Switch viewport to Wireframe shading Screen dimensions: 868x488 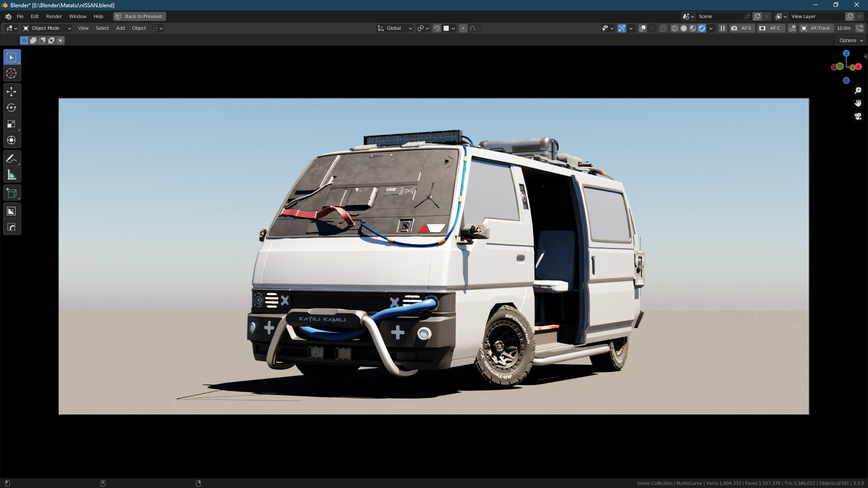coord(675,28)
